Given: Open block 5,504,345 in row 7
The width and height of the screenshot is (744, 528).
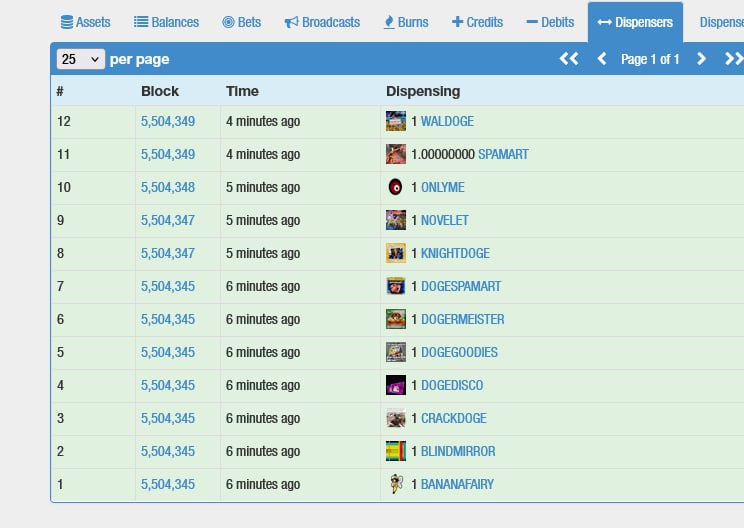Looking at the screenshot, I should click(x=168, y=286).
